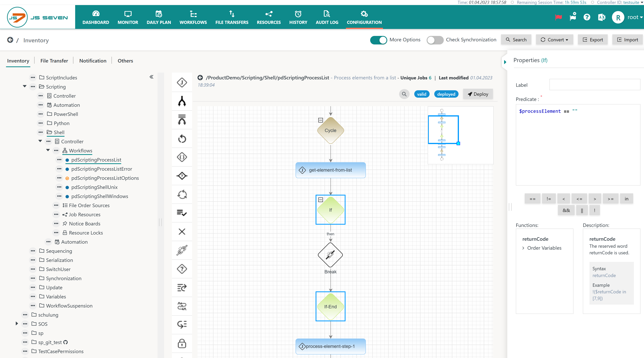Image resolution: width=644 pixels, height=358 pixels.
Task: Collapse the Scripting folder arrow
Action: click(24, 87)
